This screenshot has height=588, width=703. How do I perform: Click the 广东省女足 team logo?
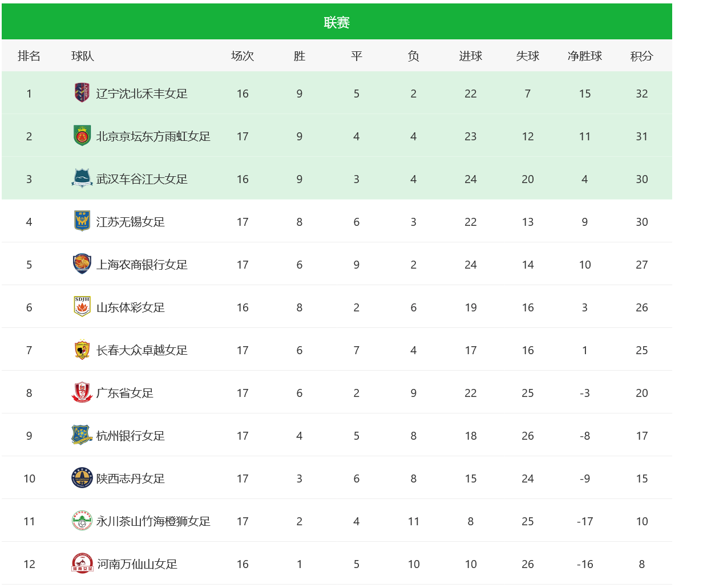(82, 392)
